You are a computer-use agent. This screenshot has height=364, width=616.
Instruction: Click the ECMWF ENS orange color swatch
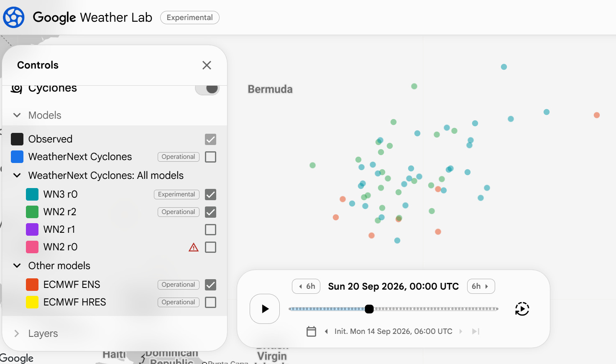click(32, 285)
